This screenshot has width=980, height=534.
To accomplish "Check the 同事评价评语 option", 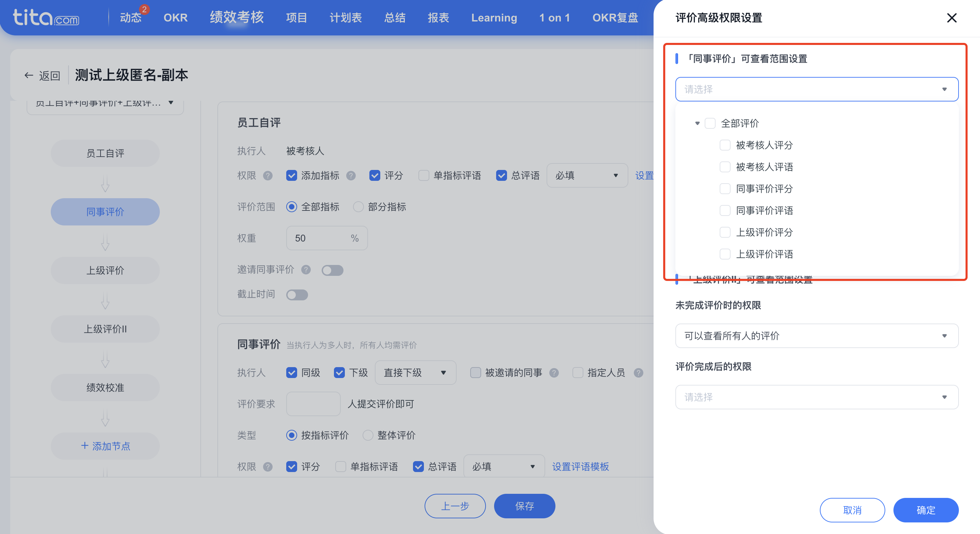I will pyautogui.click(x=725, y=210).
